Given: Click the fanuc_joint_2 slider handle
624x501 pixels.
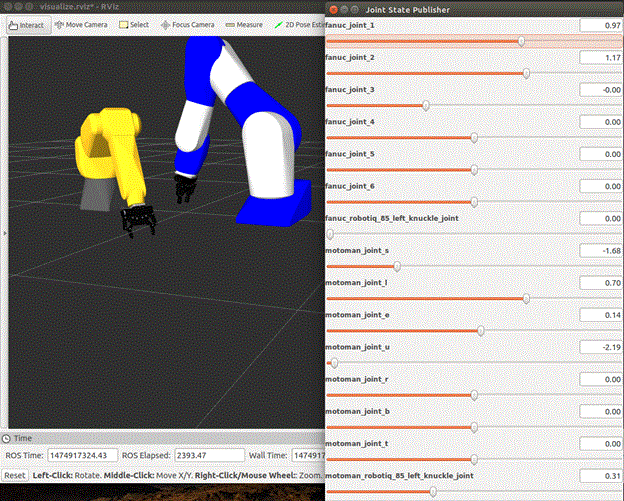Looking at the screenshot, I should [x=526, y=73].
